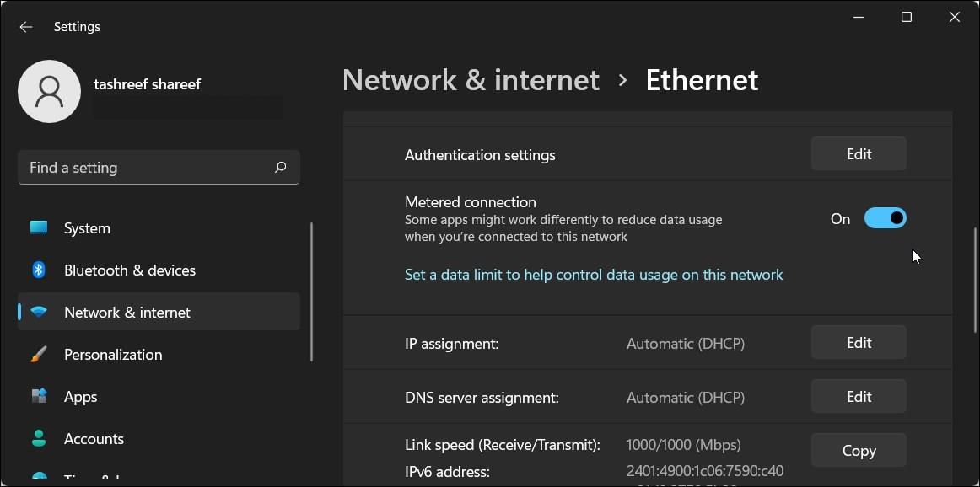Click the search magnifier icon
The height and width of the screenshot is (487, 980).
pyautogui.click(x=281, y=168)
